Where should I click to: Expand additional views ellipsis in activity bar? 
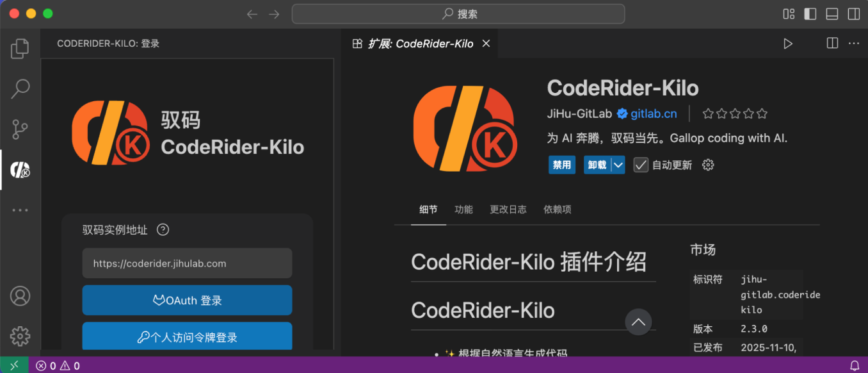[x=20, y=210]
